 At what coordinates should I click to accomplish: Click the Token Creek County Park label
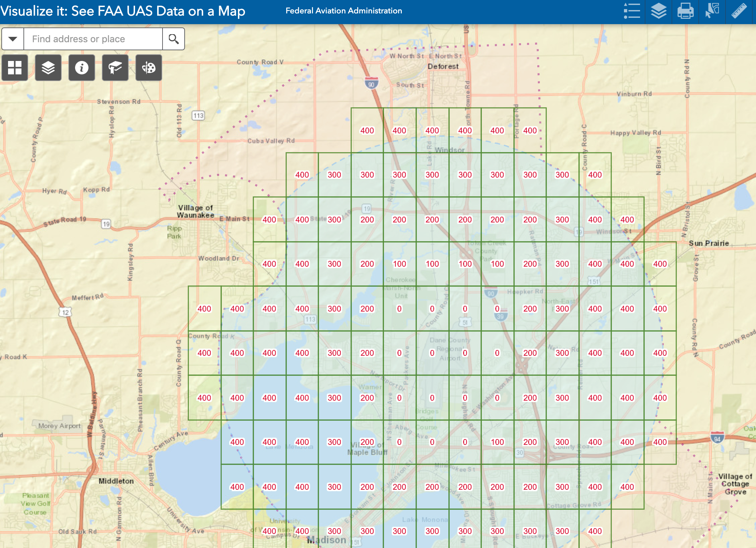tap(487, 251)
